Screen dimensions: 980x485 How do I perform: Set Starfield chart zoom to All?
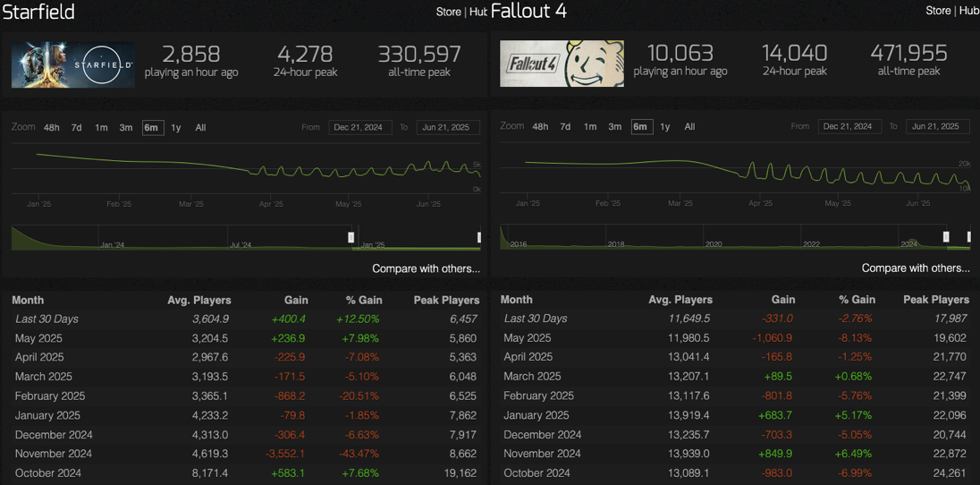pyautogui.click(x=200, y=128)
